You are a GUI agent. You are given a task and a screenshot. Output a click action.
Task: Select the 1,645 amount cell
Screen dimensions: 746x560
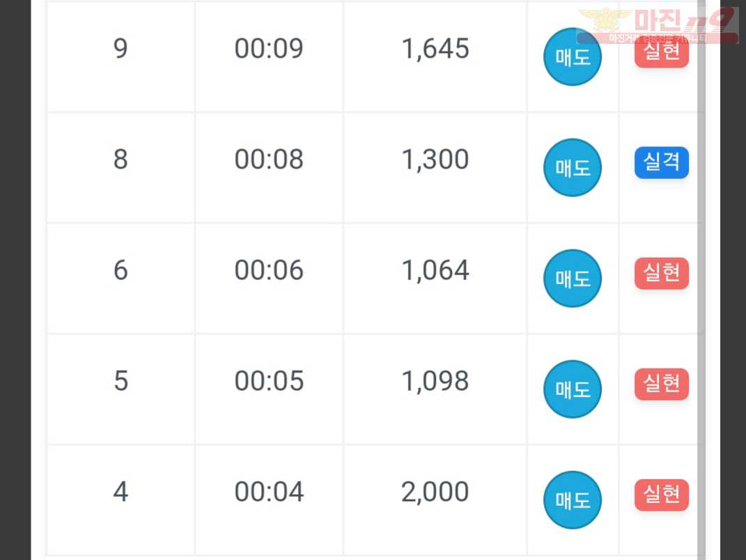coord(435,57)
